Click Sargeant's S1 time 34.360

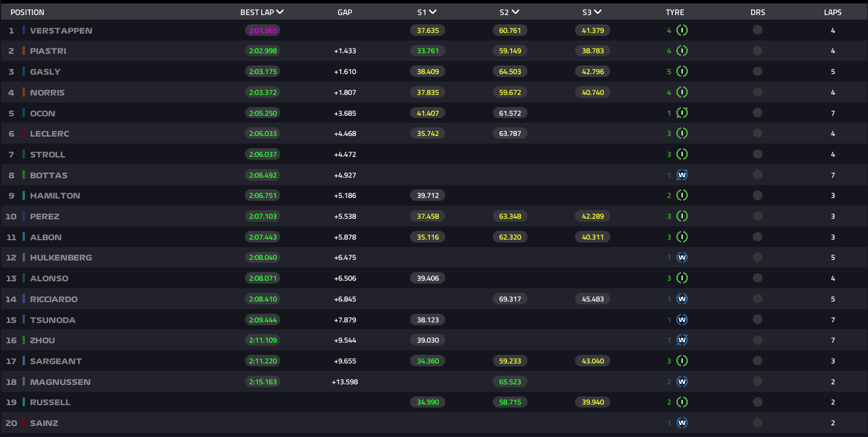[427, 361]
